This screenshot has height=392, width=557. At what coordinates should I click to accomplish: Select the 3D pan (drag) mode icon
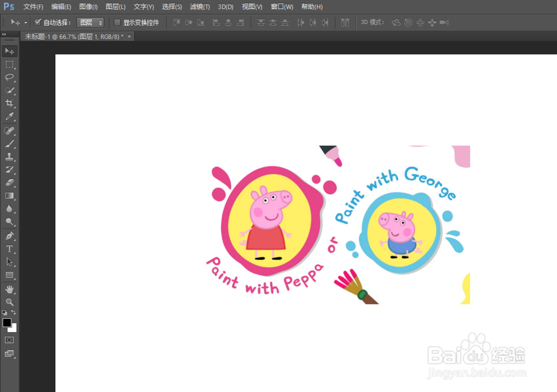pyautogui.click(x=420, y=23)
